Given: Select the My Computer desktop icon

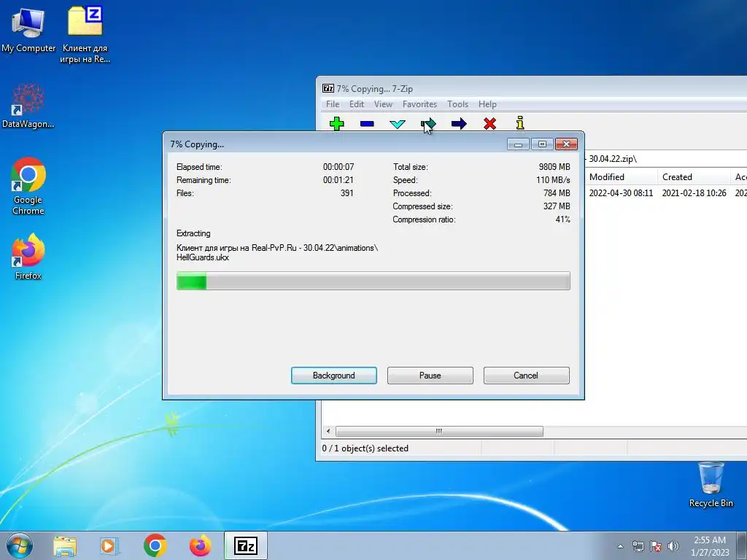Looking at the screenshot, I should point(28,31).
